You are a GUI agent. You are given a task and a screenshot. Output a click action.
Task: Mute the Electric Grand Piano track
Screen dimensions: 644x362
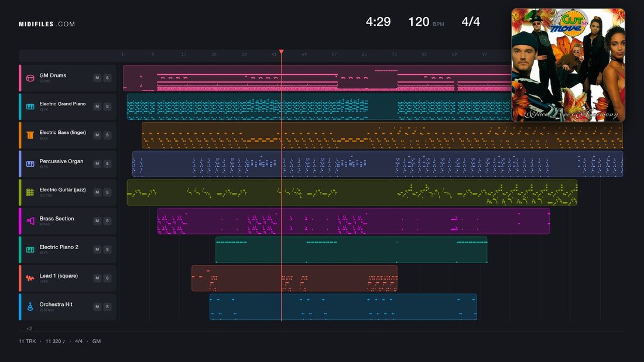[97, 106]
